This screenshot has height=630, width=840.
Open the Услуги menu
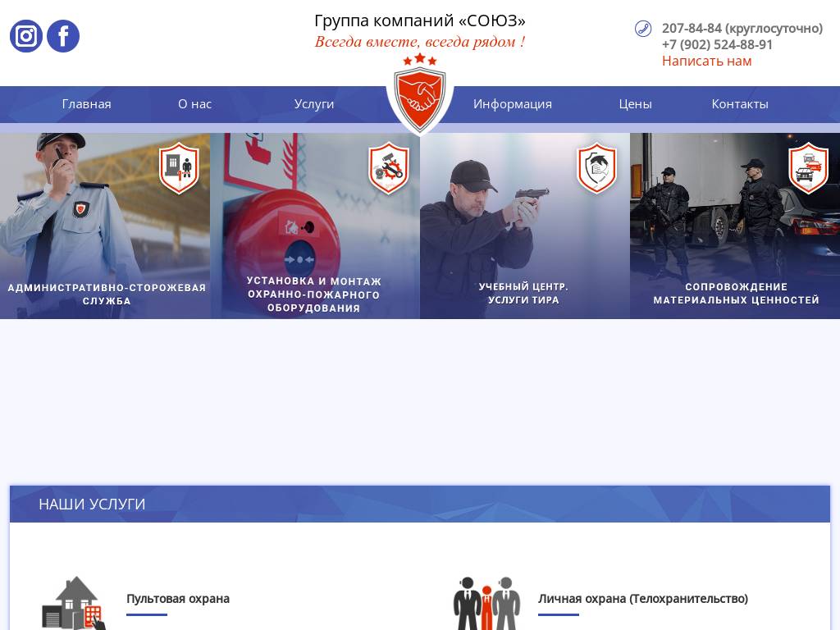coord(314,104)
